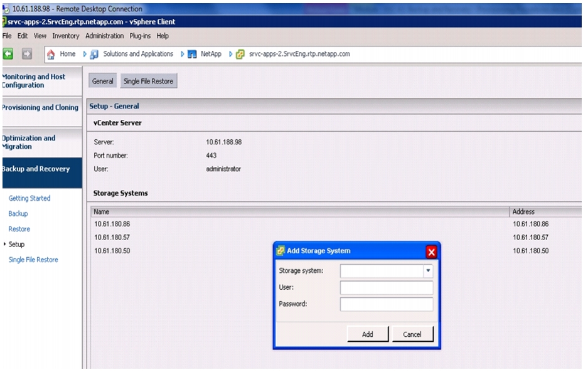Click Solutions and Applications breadcrumb text
Image resolution: width=583 pixels, height=392 pixels.
tap(138, 54)
